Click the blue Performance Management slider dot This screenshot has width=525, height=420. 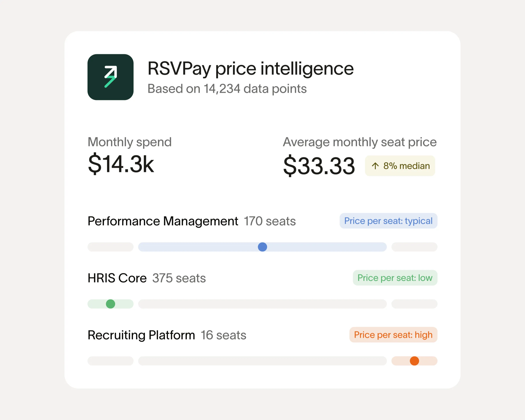tap(262, 247)
